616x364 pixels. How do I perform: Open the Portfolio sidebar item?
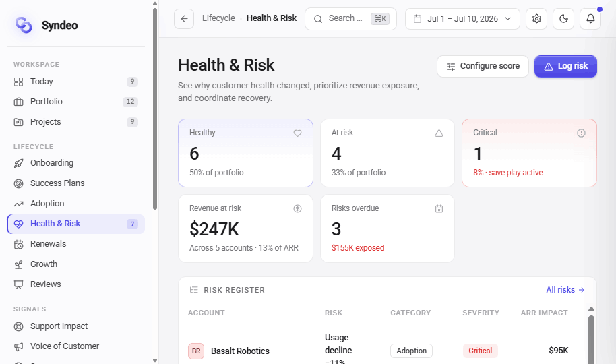click(x=76, y=101)
